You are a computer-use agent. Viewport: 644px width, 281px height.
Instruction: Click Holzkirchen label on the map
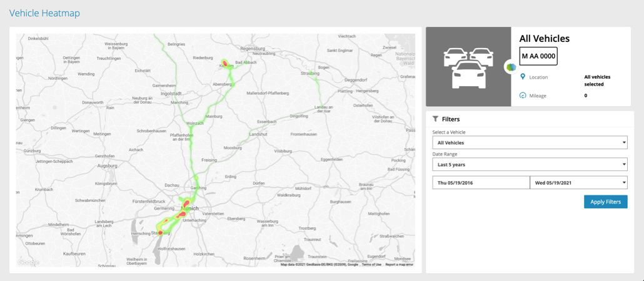pos(204,254)
